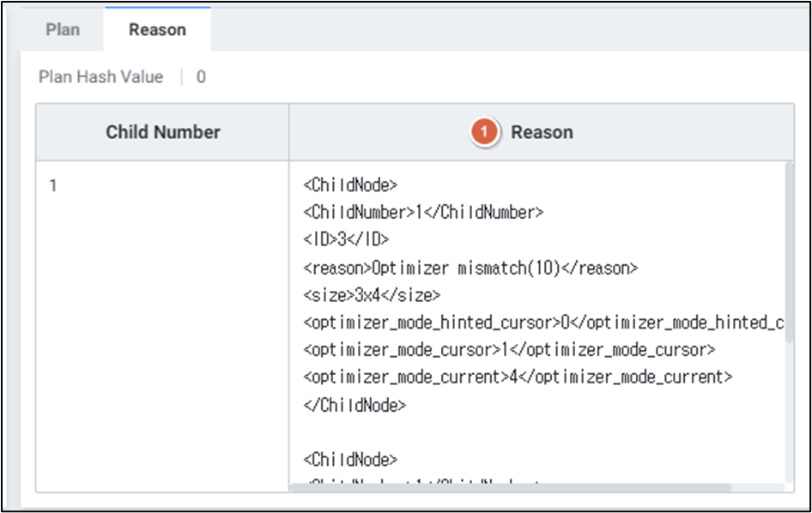Click the first <ChildNode> opening tag line
Screen dimensions: 812x513
click(x=350, y=184)
